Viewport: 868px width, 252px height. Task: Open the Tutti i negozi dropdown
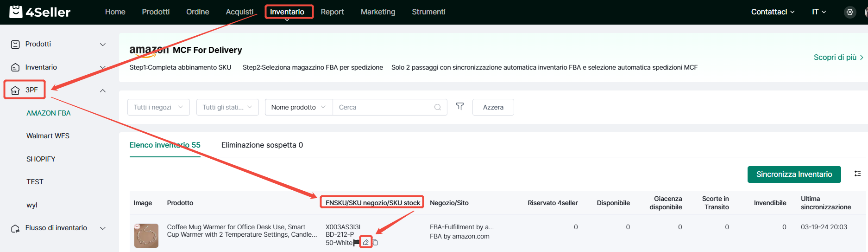(158, 107)
